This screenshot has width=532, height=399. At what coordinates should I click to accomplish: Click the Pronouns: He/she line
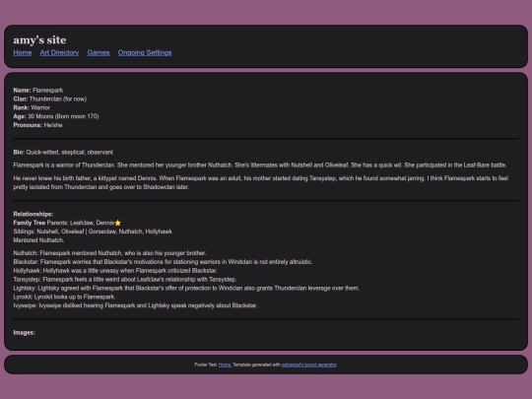(37, 125)
